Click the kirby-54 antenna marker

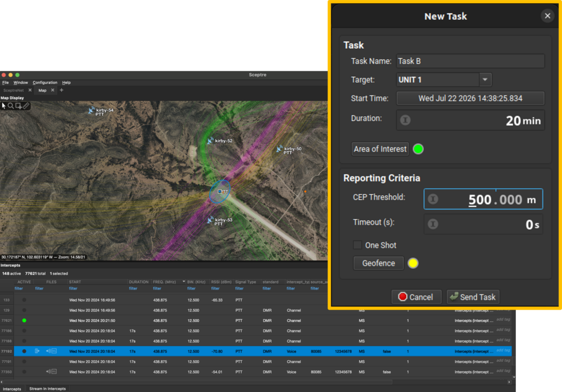click(92, 111)
